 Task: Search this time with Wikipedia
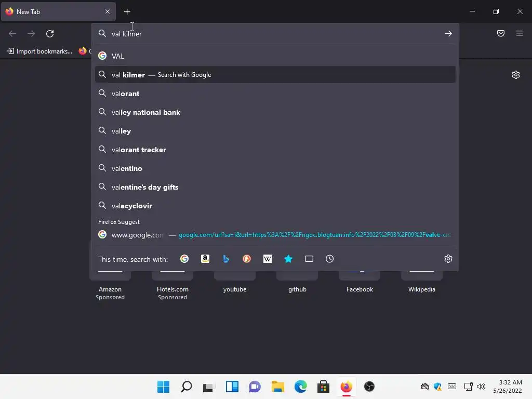click(268, 259)
